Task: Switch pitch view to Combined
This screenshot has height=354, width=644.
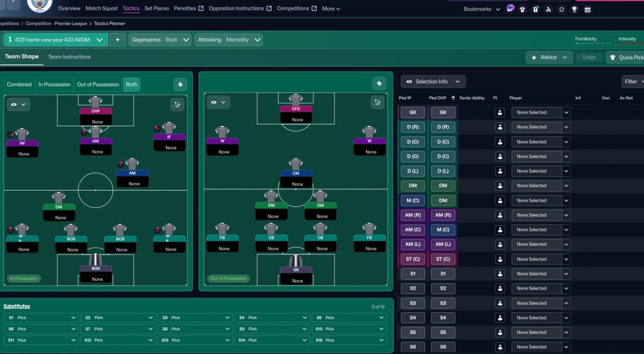Action: coord(19,85)
